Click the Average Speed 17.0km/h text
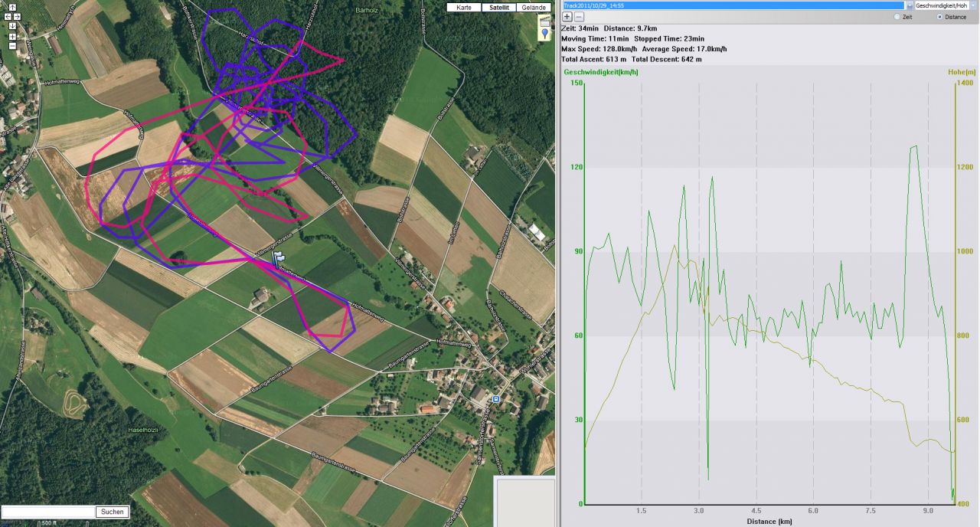Screen dimensions: 980x527 point(684,49)
